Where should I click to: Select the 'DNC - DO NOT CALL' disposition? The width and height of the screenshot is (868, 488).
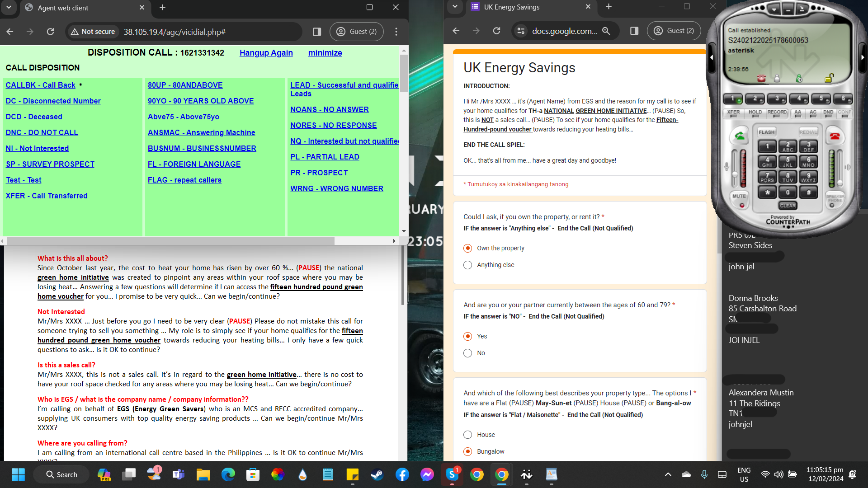click(x=42, y=132)
